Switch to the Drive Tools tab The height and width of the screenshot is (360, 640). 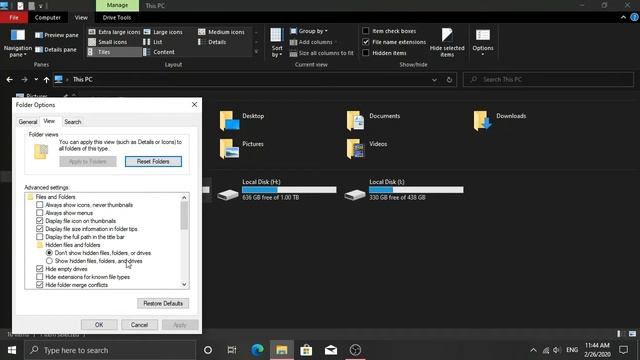tap(117, 18)
